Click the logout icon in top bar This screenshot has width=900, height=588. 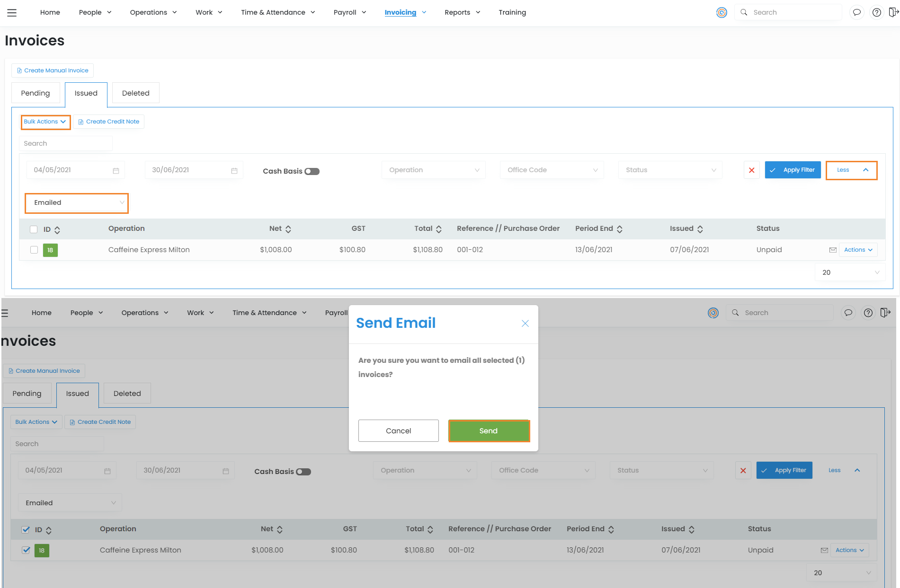(x=893, y=12)
